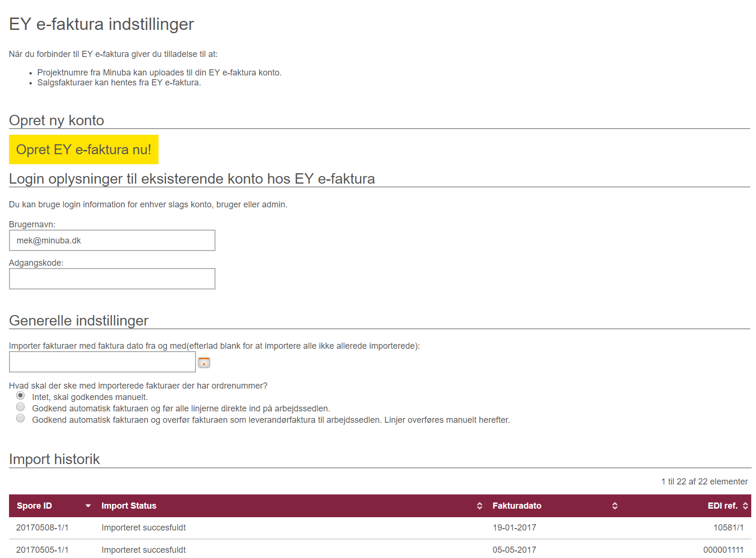Click the date cell 05-05-2017
This screenshot has height=558, width=756.
(x=514, y=550)
